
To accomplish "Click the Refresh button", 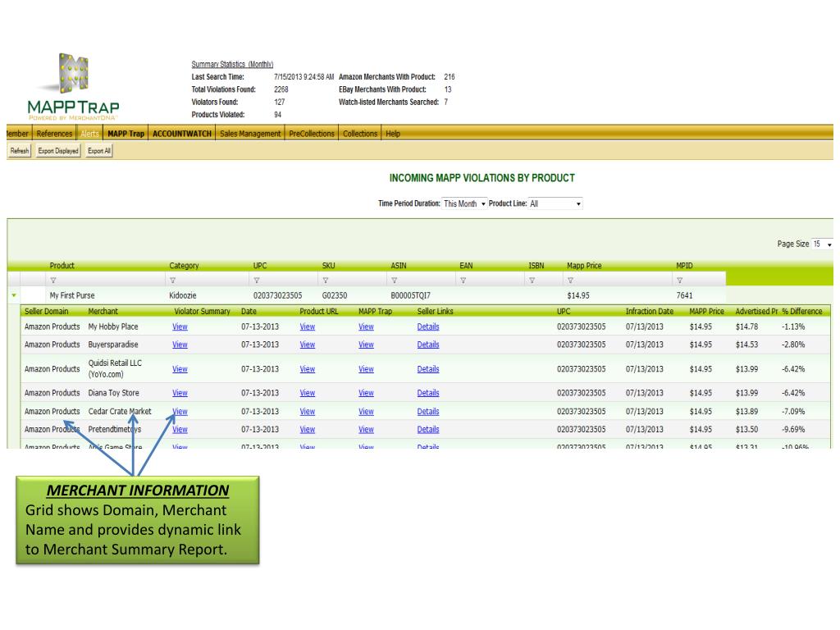I will [20, 151].
